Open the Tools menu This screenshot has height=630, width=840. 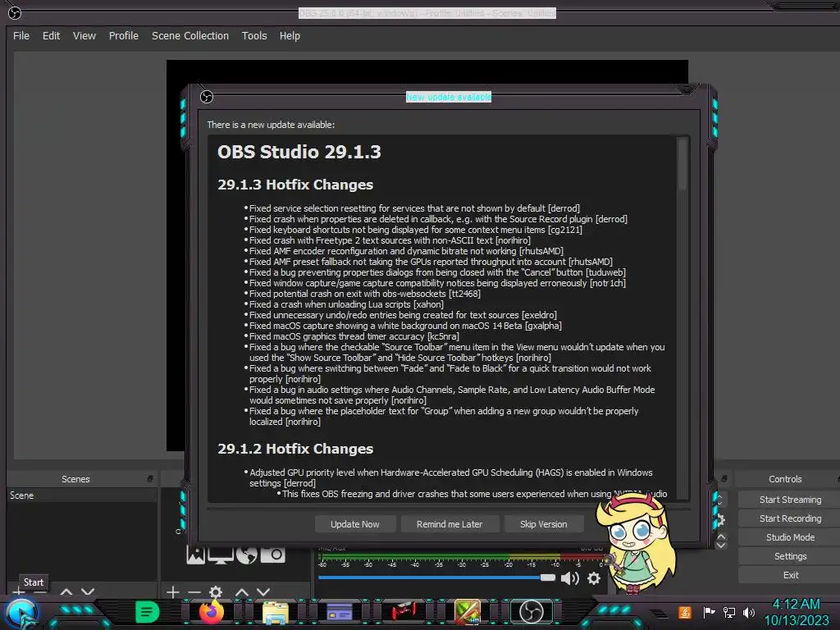[254, 35]
